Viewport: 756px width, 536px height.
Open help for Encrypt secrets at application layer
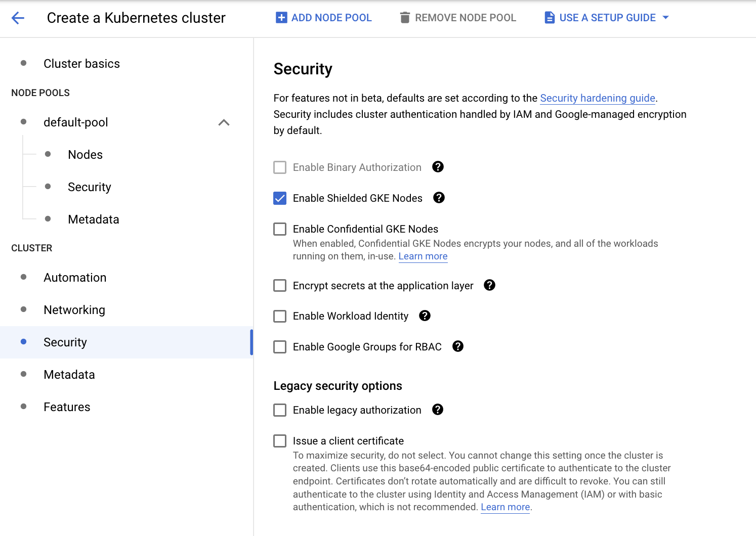click(490, 285)
